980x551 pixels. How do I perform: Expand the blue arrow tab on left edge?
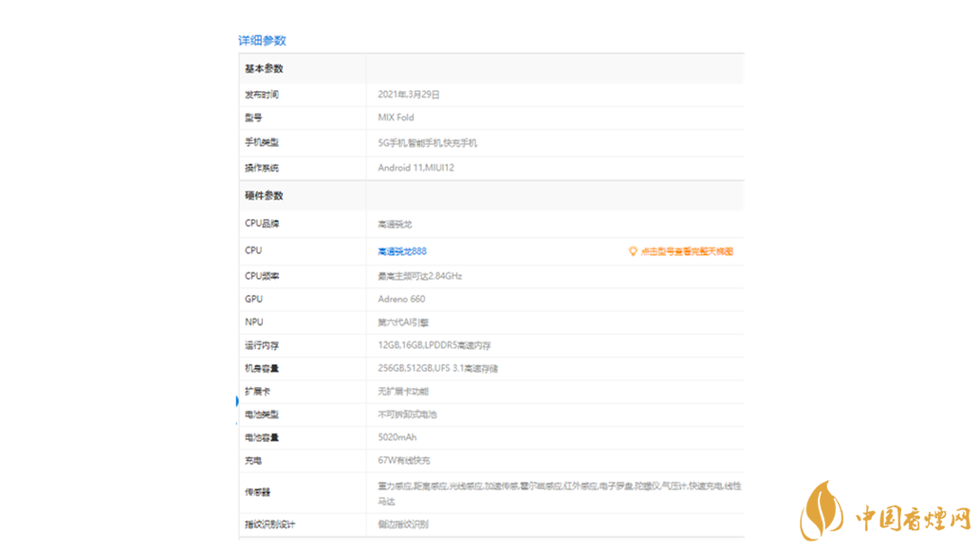pyautogui.click(x=236, y=401)
